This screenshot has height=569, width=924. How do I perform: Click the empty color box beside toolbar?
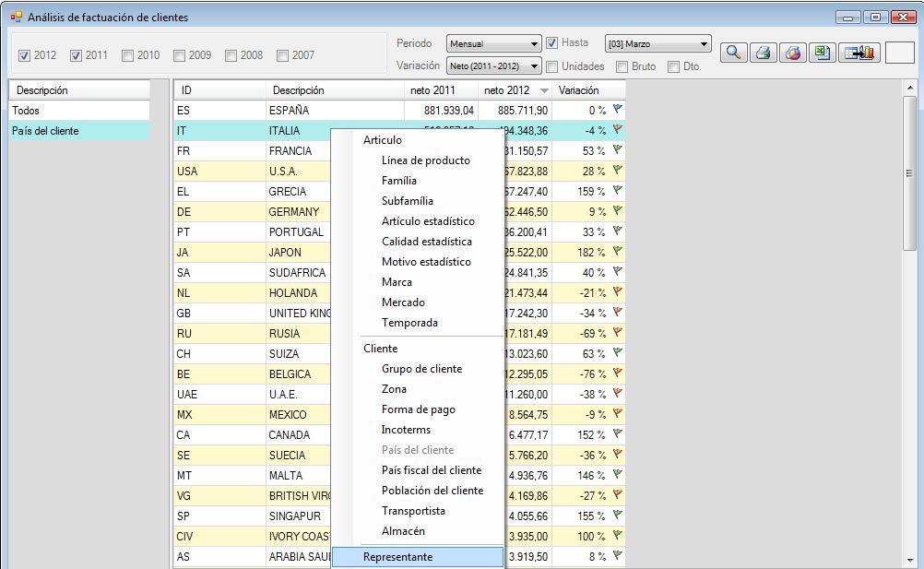pos(898,53)
